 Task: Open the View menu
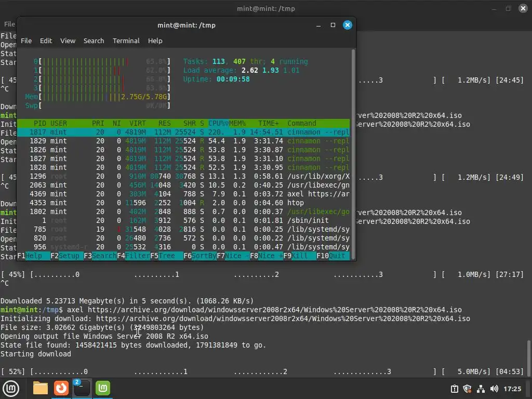click(x=68, y=41)
